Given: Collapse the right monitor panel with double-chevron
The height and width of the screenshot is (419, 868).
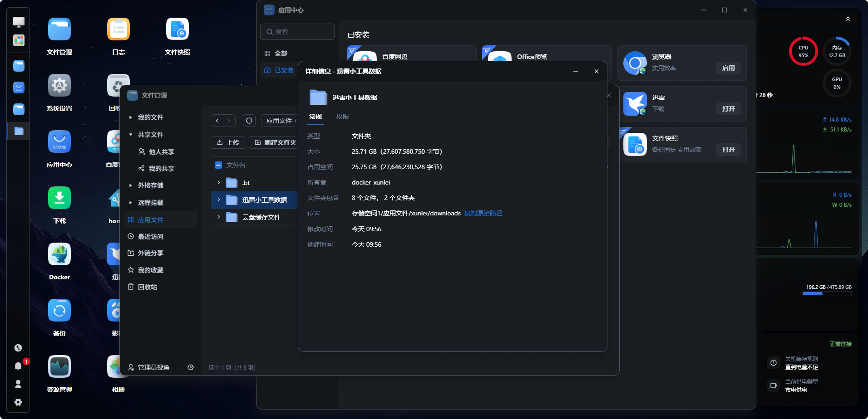Looking at the screenshot, I should [x=848, y=19].
